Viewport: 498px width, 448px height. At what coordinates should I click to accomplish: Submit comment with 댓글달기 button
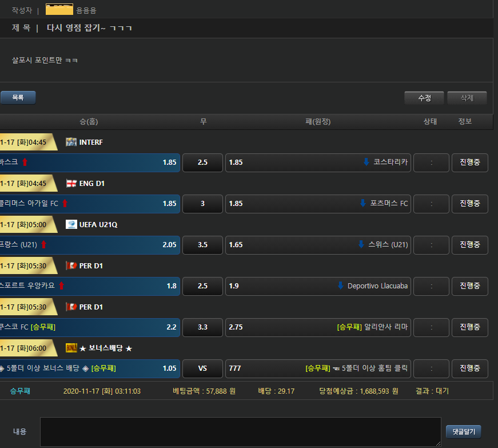(464, 431)
